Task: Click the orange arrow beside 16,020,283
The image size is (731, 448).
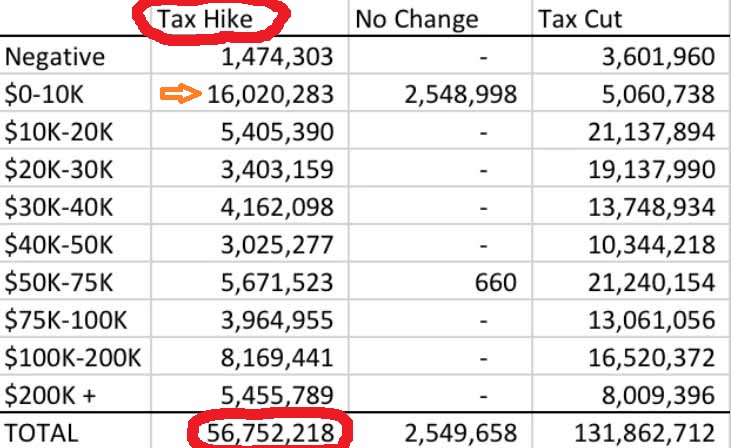Action: pos(181,95)
